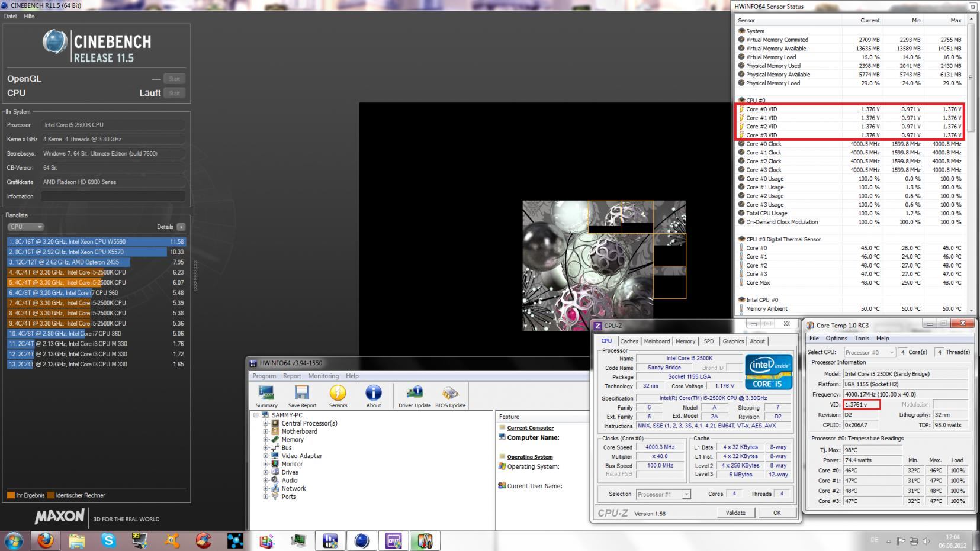Switch to CPU-Z Caches tab
980x551 pixels.
[x=629, y=341]
